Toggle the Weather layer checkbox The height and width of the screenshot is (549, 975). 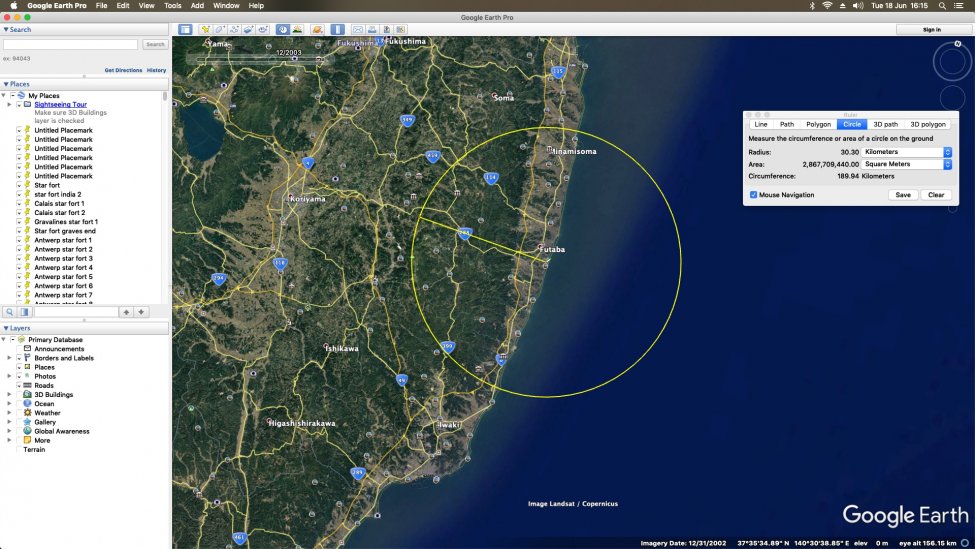(19, 413)
